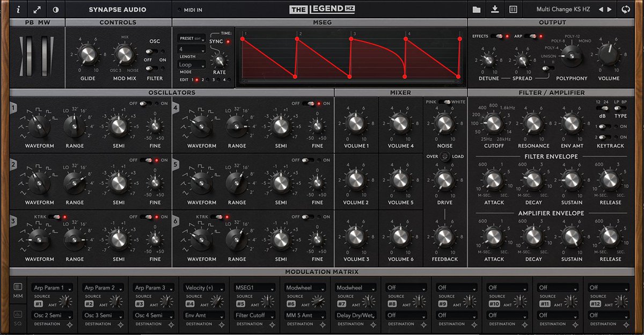Click the Resonance knob
This screenshot has width=644, height=335.
(x=533, y=124)
